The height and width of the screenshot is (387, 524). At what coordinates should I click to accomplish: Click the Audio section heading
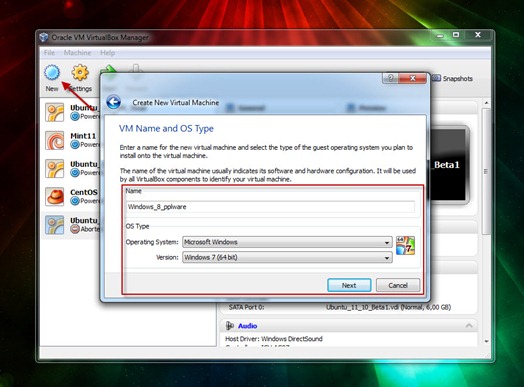pyautogui.click(x=247, y=326)
